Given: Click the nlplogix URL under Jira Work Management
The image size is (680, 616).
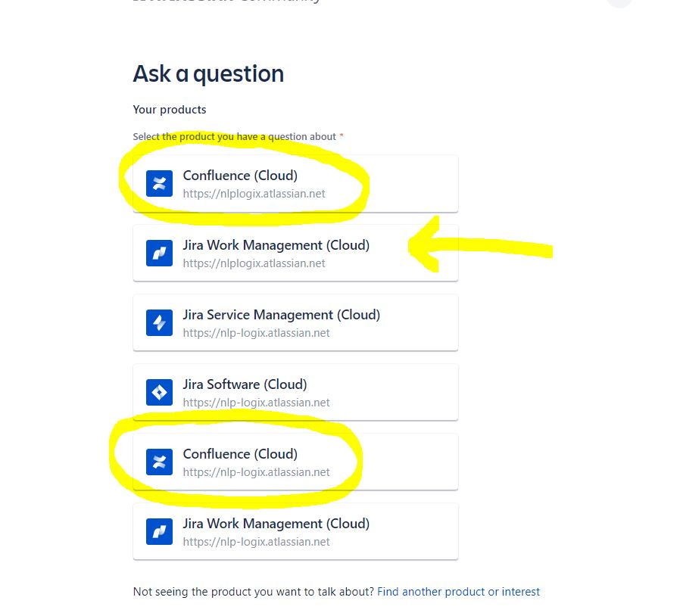Looking at the screenshot, I should coord(254,263).
